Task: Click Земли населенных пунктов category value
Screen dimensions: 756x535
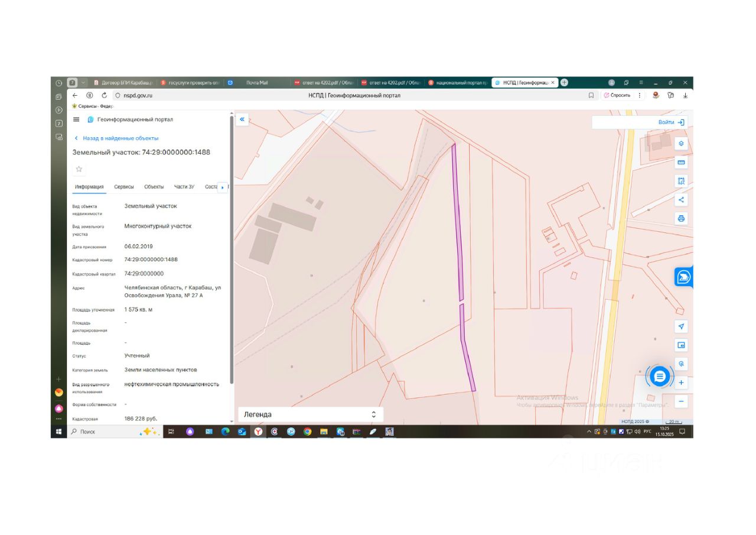Action: (161, 370)
